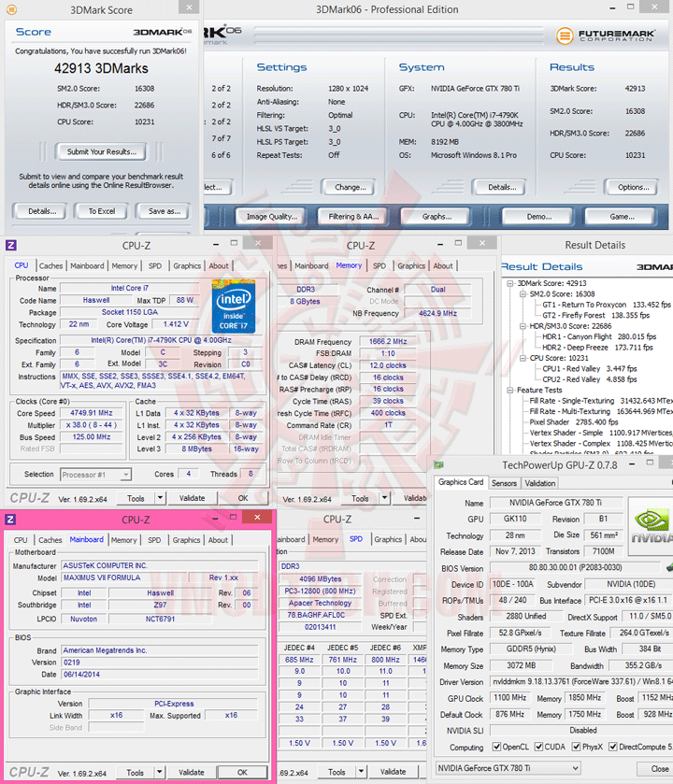Select Memory tab in the CPU-Z SPD window
The image size is (673, 784).
325,539
